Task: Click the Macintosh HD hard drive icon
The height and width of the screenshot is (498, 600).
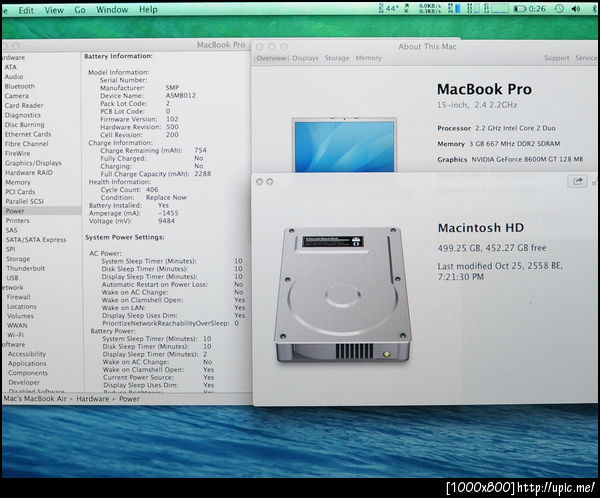Action: (x=342, y=295)
